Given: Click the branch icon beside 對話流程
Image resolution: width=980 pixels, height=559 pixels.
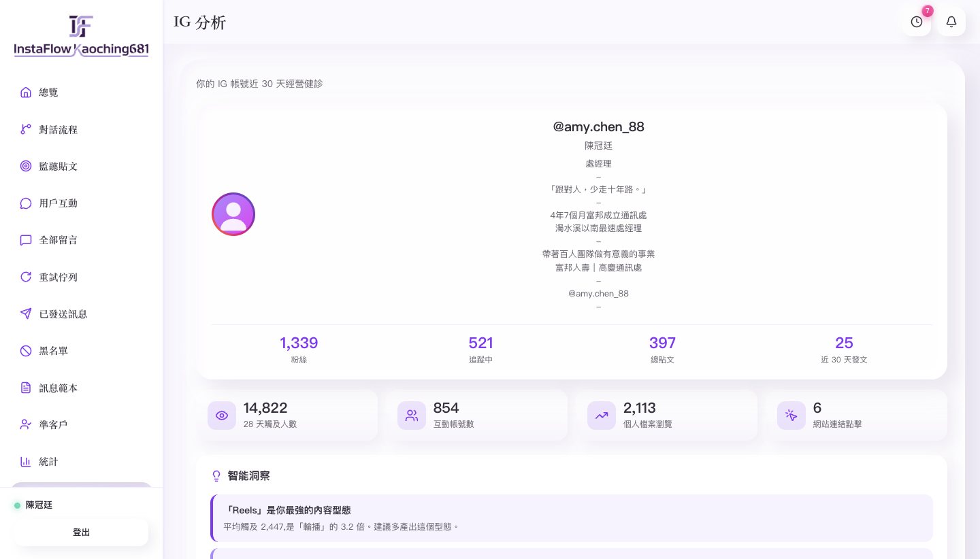Looking at the screenshot, I should point(26,129).
